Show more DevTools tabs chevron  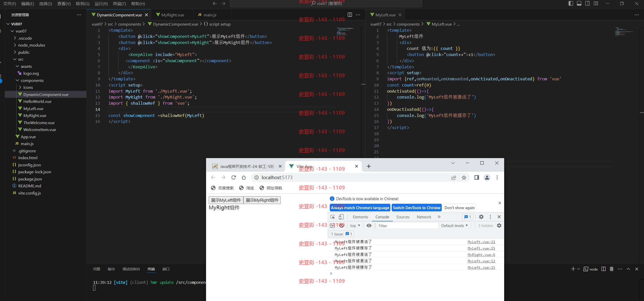tap(439, 217)
